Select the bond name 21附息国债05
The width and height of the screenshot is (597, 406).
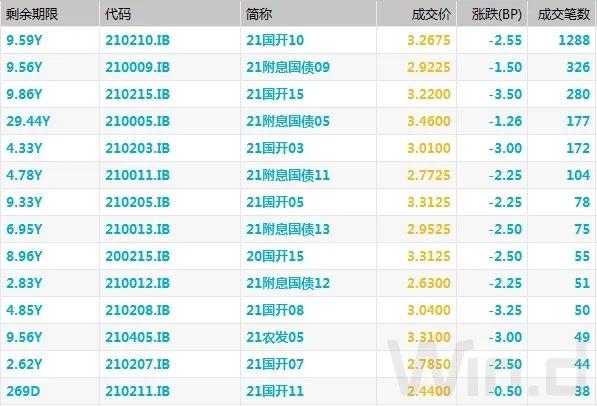(x=288, y=121)
